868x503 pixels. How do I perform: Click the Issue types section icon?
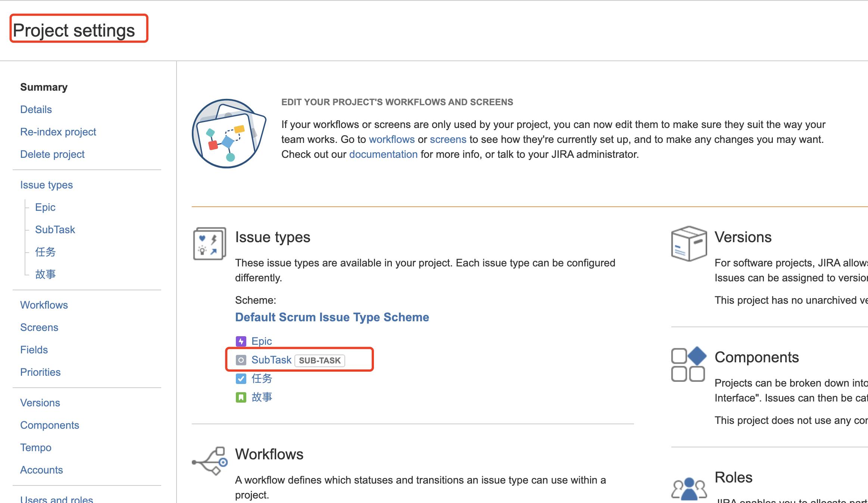[209, 243]
